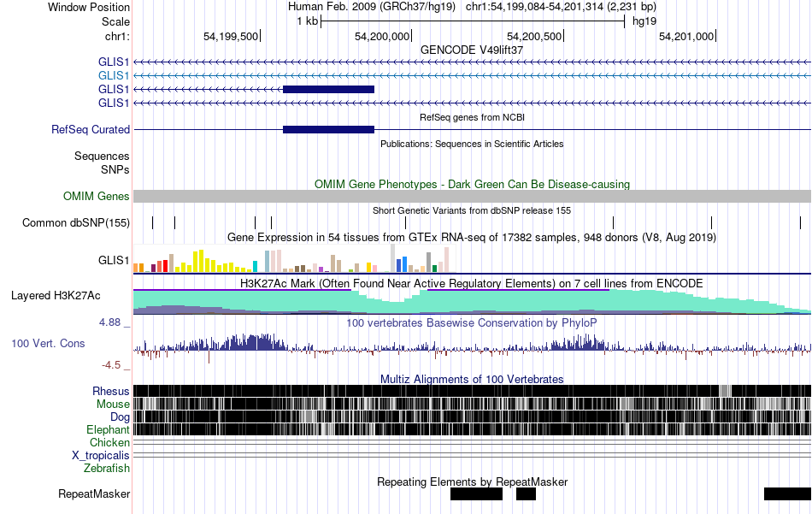Click the small middle RepeatMasker block
The height and width of the screenshot is (514, 812).
click(x=527, y=493)
